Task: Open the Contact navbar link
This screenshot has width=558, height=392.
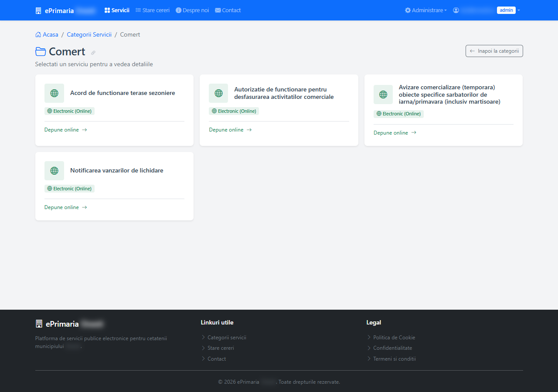Action: pos(228,10)
